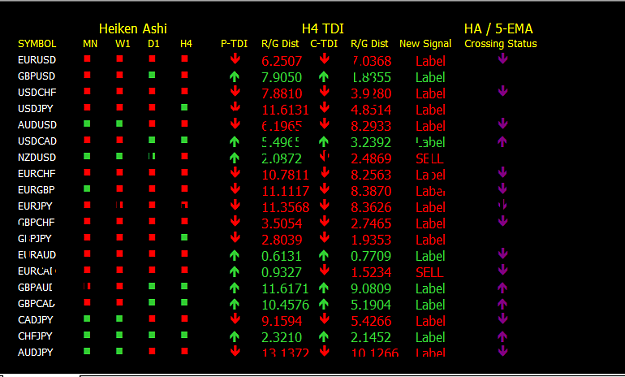Click the value 9.1594
625x377 pixels.
[x=281, y=321]
